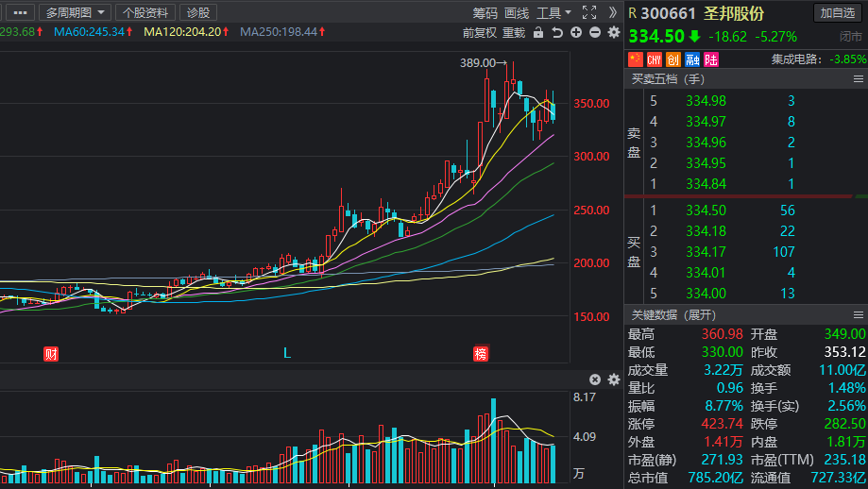Click the double-chevron collapse panel icon

tap(613, 12)
